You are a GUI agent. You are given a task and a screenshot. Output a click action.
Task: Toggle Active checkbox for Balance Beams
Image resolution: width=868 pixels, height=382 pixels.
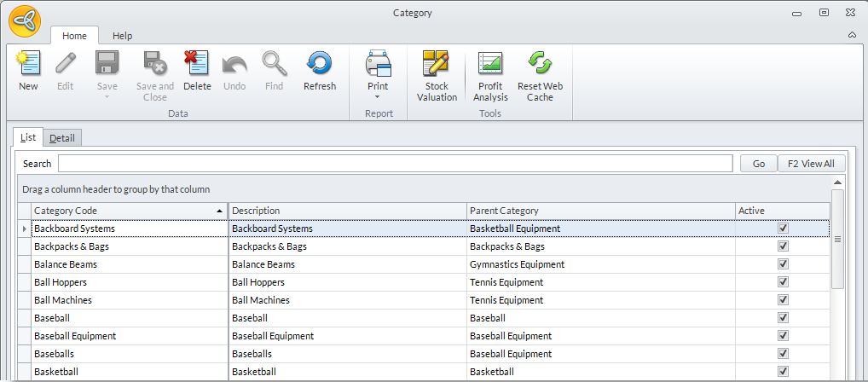(783, 264)
